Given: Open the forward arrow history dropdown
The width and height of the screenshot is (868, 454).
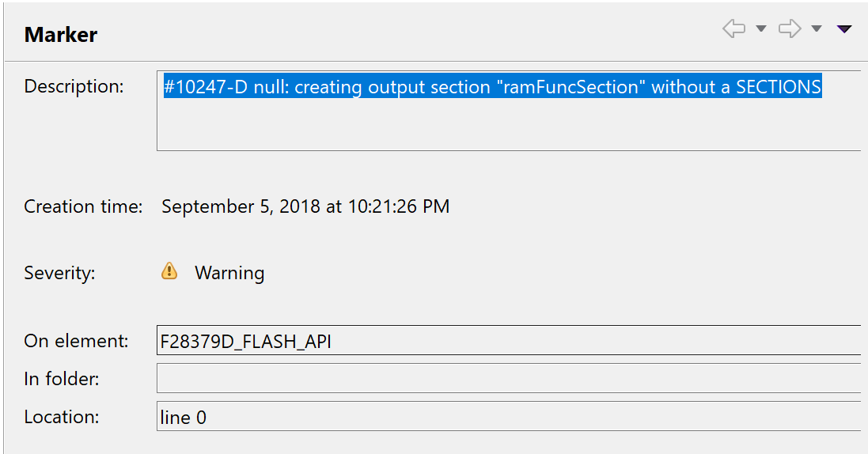Looking at the screenshot, I should tap(817, 29).
